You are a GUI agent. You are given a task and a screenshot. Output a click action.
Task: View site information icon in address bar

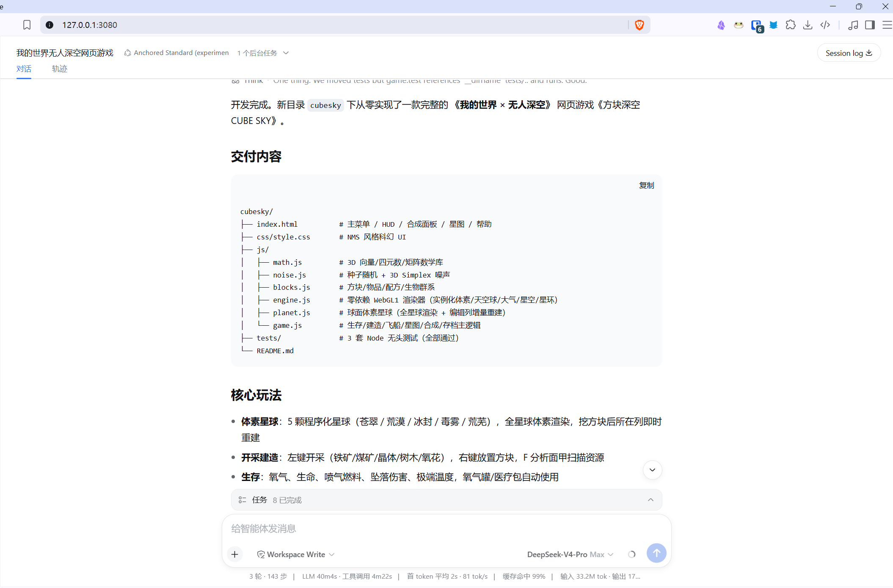(50, 25)
